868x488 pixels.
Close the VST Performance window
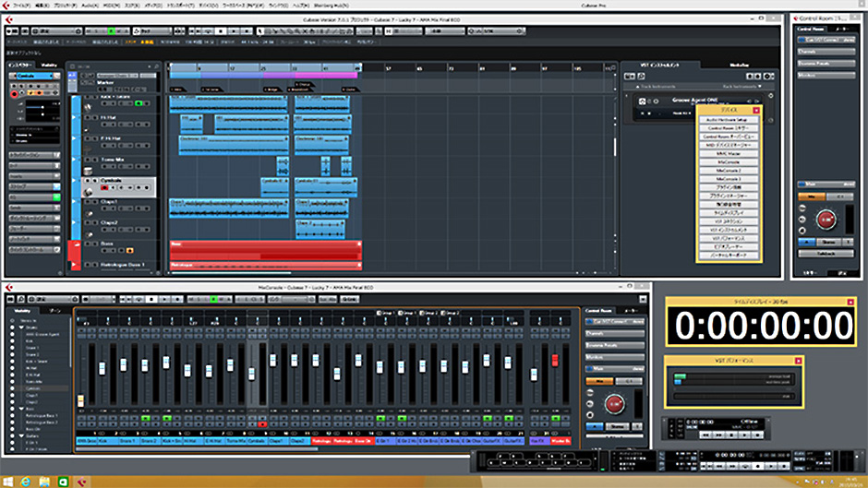798,361
